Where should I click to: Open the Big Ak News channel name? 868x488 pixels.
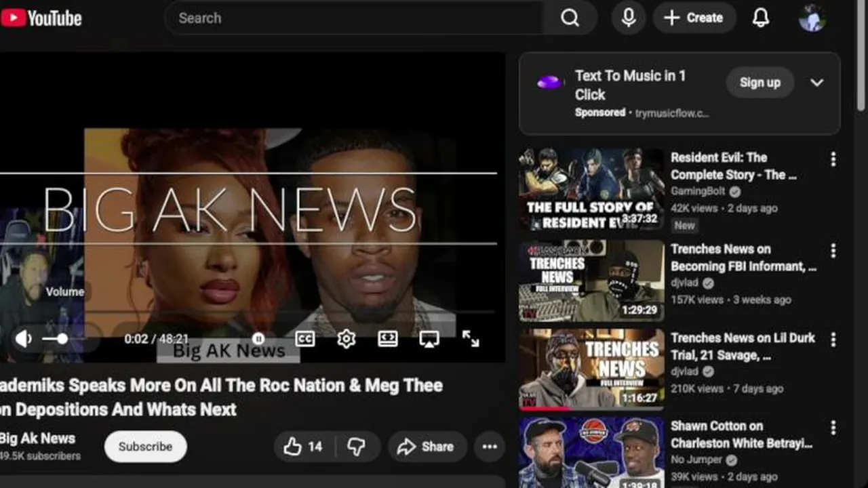coord(37,439)
